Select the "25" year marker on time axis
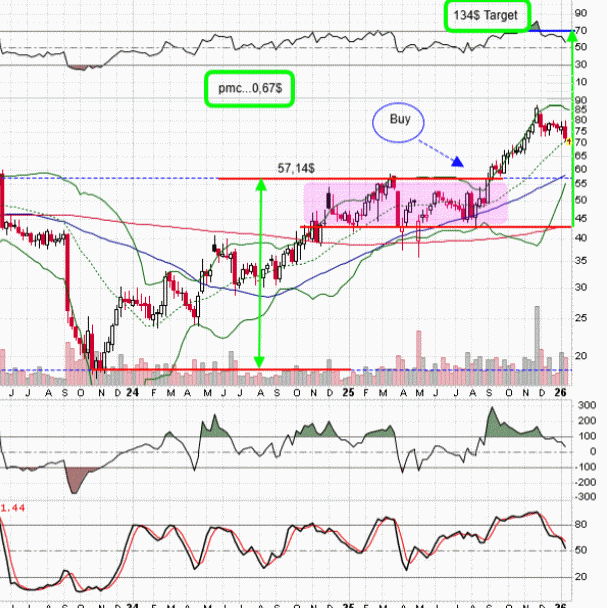607x608 pixels. click(x=347, y=394)
